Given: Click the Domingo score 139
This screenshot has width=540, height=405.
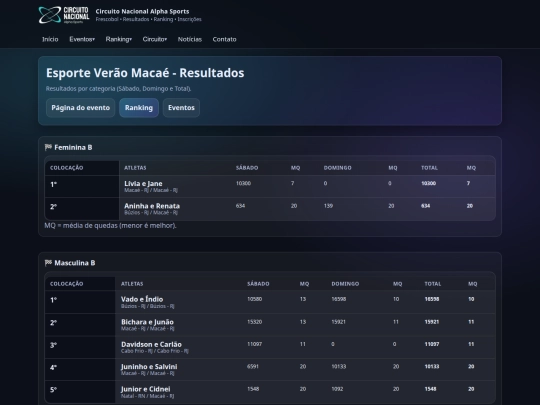Looking at the screenshot, I should (x=328, y=206).
